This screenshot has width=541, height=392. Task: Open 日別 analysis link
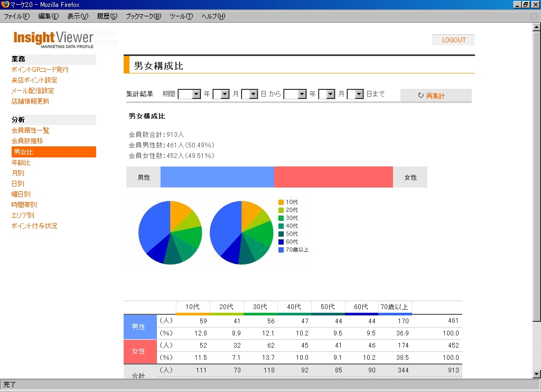pyautogui.click(x=17, y=183)
